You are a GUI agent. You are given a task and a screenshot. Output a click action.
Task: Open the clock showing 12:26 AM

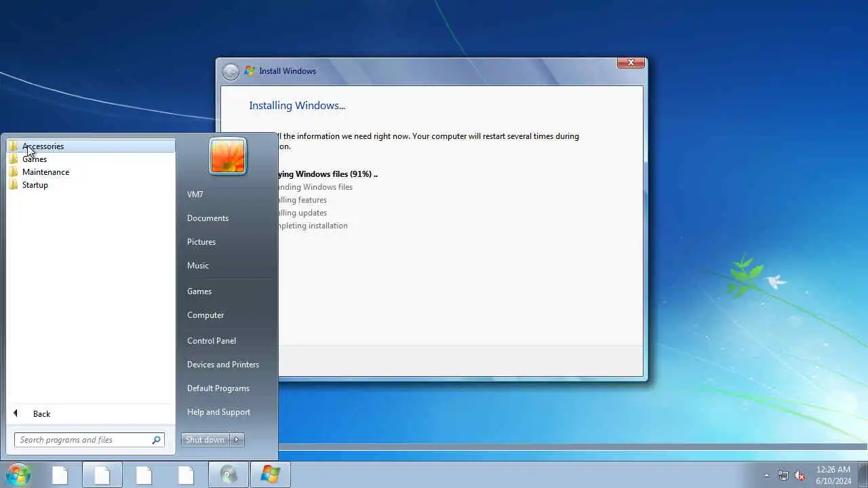coord(833,475)
